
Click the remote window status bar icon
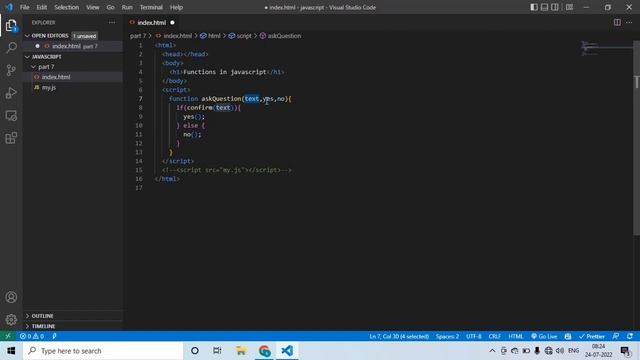[8, 336]
